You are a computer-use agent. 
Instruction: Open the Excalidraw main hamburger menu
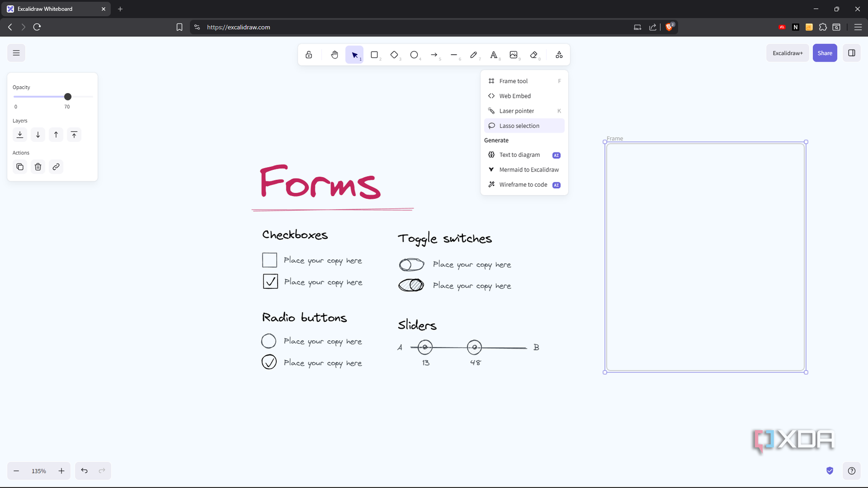point(16,53)
